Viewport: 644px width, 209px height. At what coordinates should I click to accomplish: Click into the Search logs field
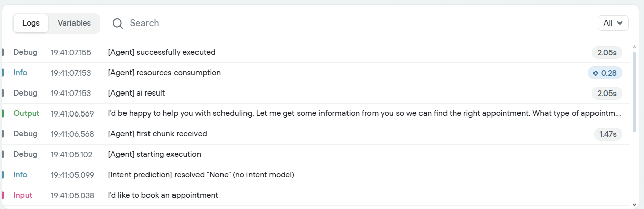pyautogui.click(x=255, y=23)
